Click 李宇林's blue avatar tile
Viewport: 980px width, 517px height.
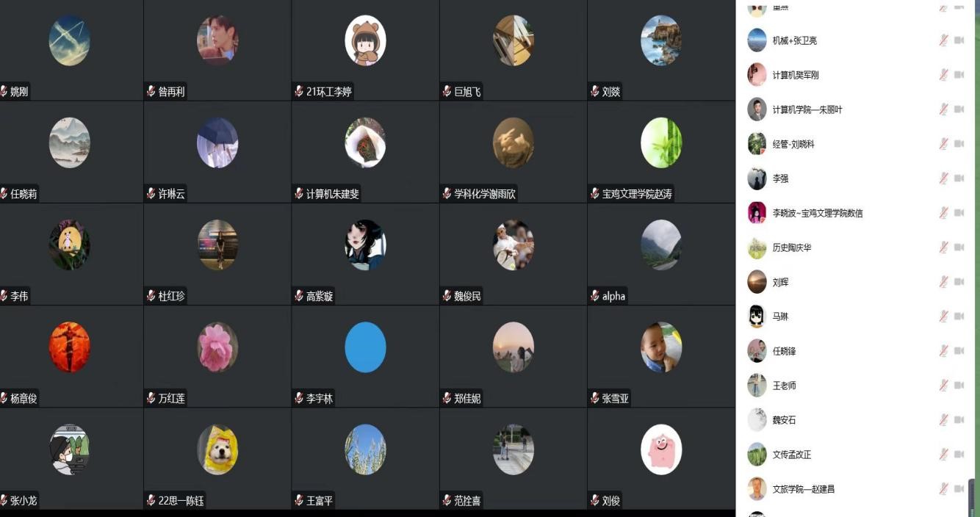[x=365, y=347]
